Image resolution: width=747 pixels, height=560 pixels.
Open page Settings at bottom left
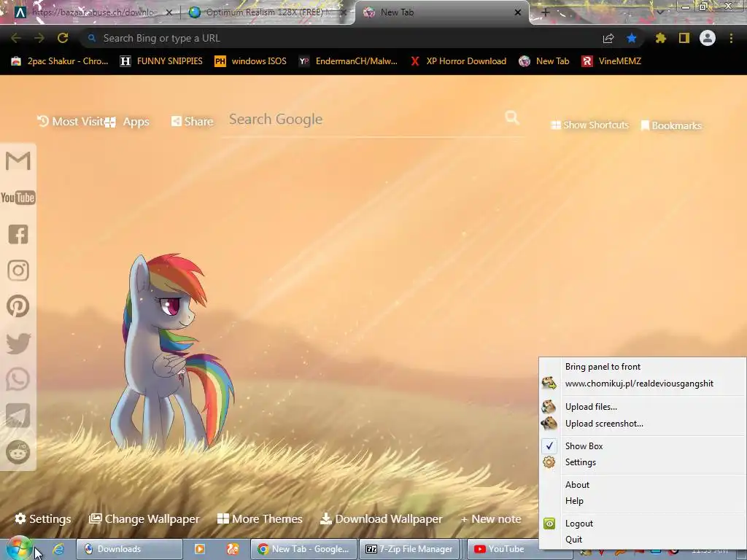tap(43, 518)
